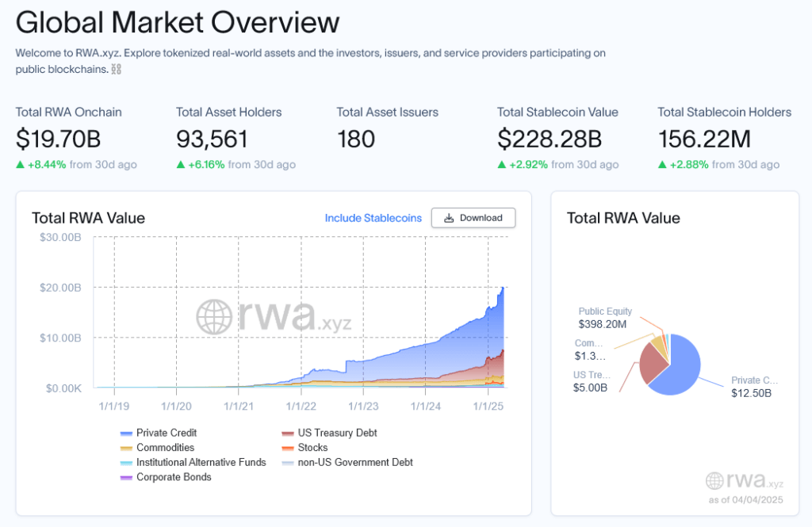Click the green up arrow beside +2.92%

point(502,165)
